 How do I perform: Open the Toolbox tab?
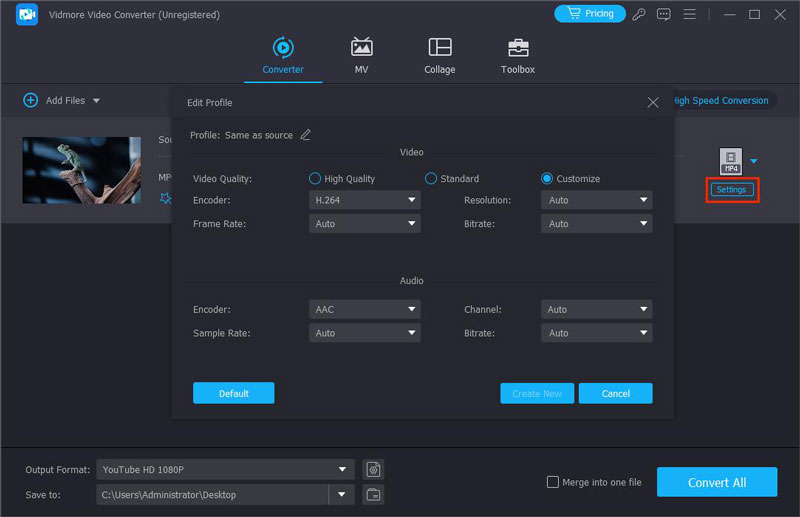(x=517, y=56)
